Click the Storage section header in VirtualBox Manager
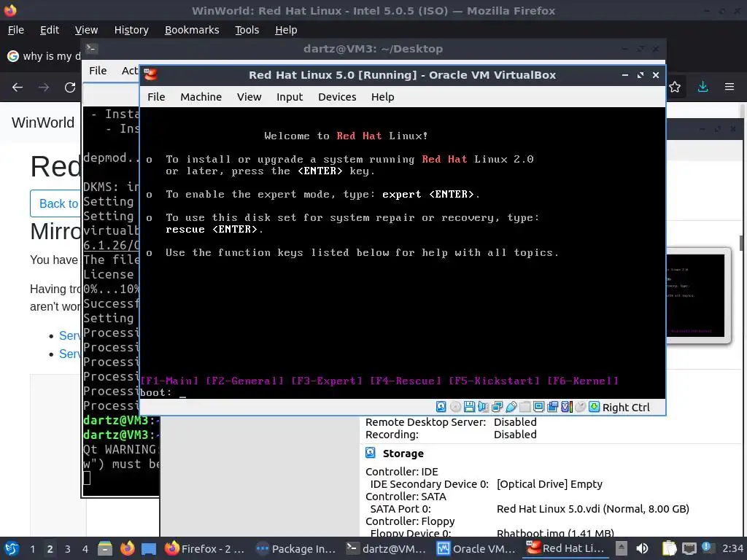The image size is (747, 560). click(x=403, y=454)
